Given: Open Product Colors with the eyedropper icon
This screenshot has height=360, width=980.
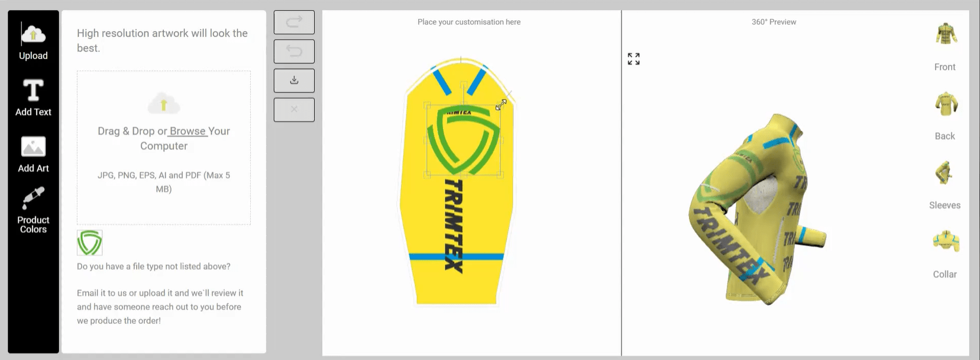Looking at the screenshot, I should point(33,210).
